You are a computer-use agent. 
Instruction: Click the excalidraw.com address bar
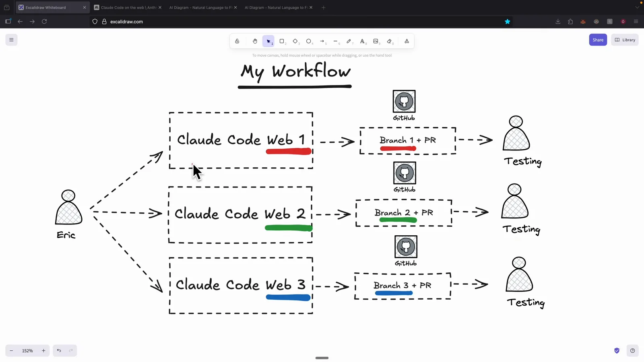click(x=302, y=22)
